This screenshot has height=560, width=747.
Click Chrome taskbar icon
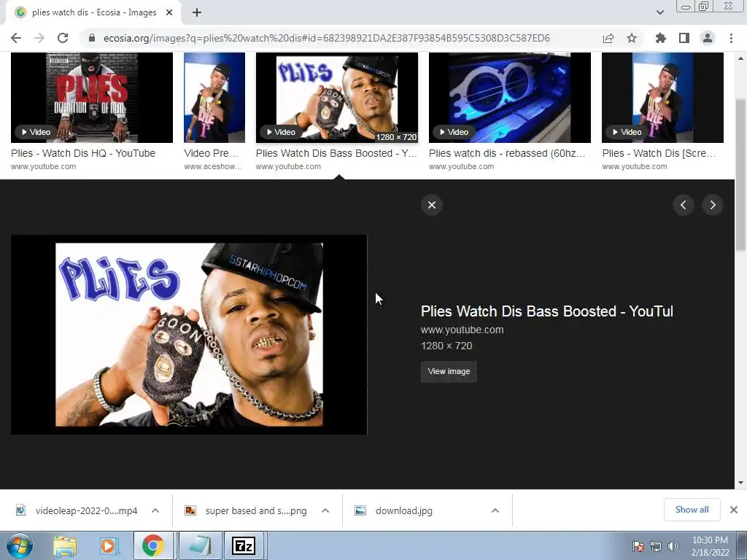coord(153,545)
